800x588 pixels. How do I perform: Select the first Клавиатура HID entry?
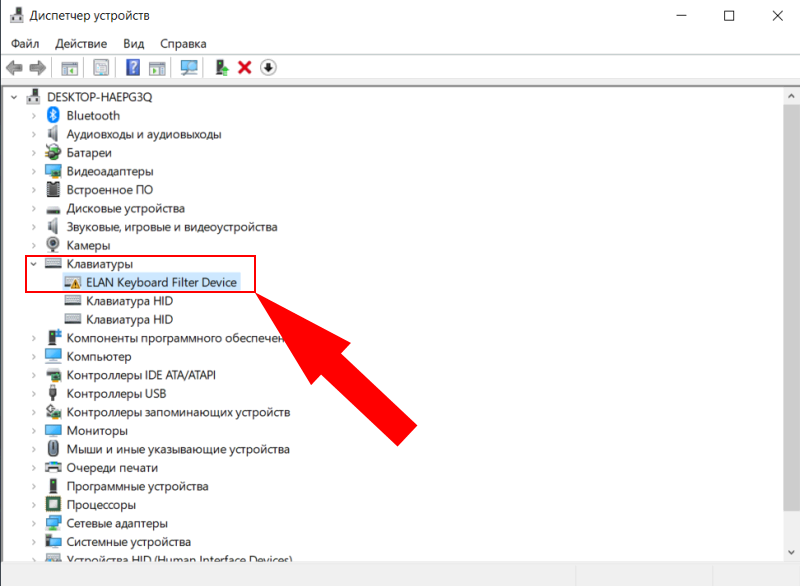[129, 301]
